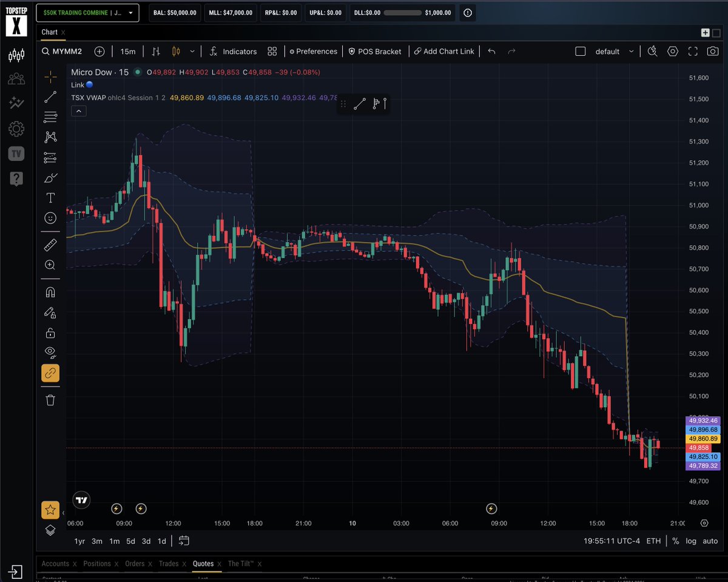Viewport: 728px width, 582px height.
Task: Click the risk info alert icon
Action: [x=467, y=13]
